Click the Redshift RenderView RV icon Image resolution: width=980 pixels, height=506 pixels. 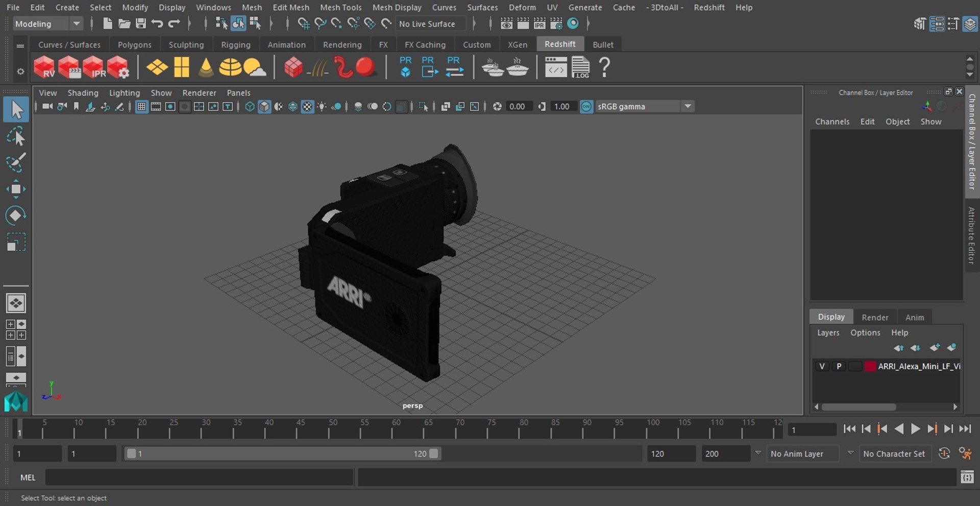44,67
